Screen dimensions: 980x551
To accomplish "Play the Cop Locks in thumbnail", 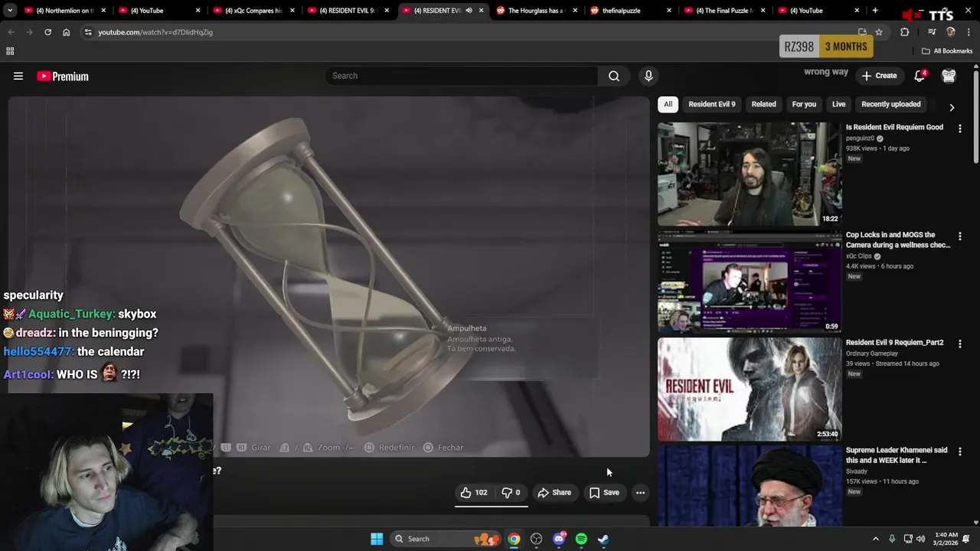I will click(750, 282).
